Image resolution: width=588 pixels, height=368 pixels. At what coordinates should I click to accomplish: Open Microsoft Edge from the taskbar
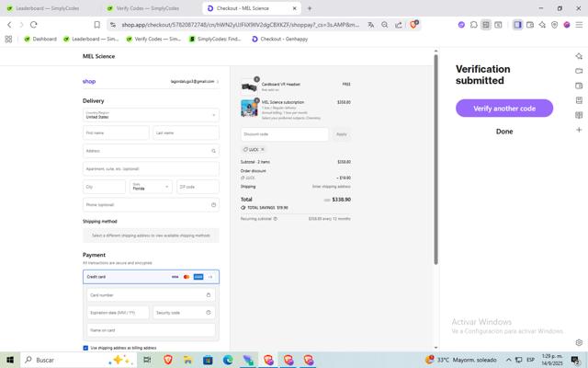pos(228,360)
